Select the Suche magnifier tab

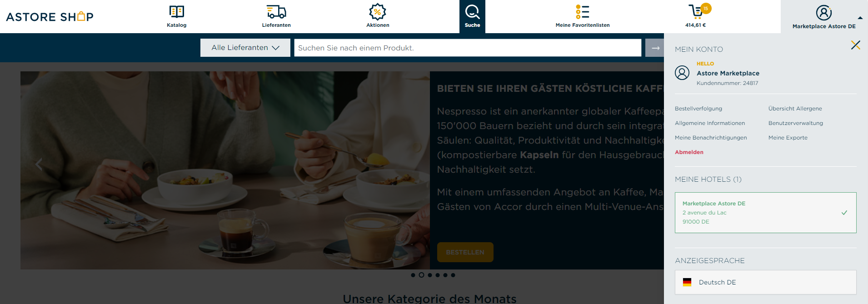472,16
